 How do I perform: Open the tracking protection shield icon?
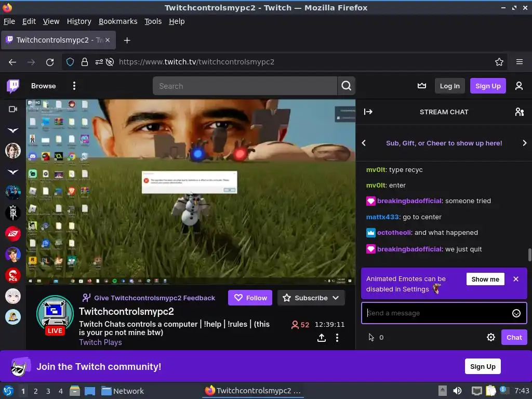[70, 62]
